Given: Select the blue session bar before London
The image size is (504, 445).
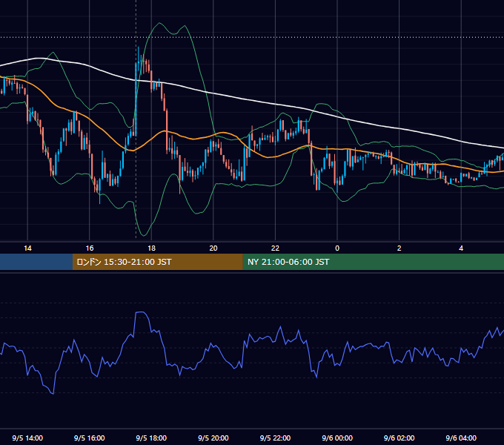Looking at the screenshot, I should 36,262.
